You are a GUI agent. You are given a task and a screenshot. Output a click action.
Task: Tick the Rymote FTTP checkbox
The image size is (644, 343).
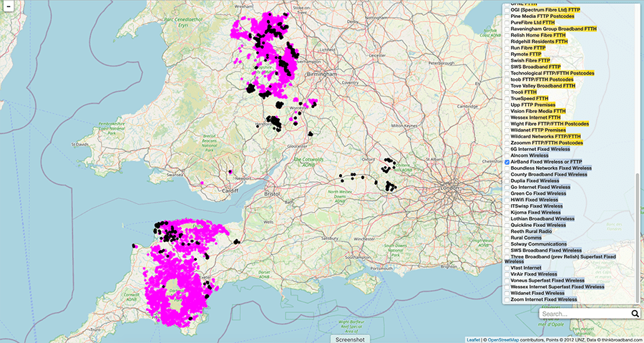[507, 54]
